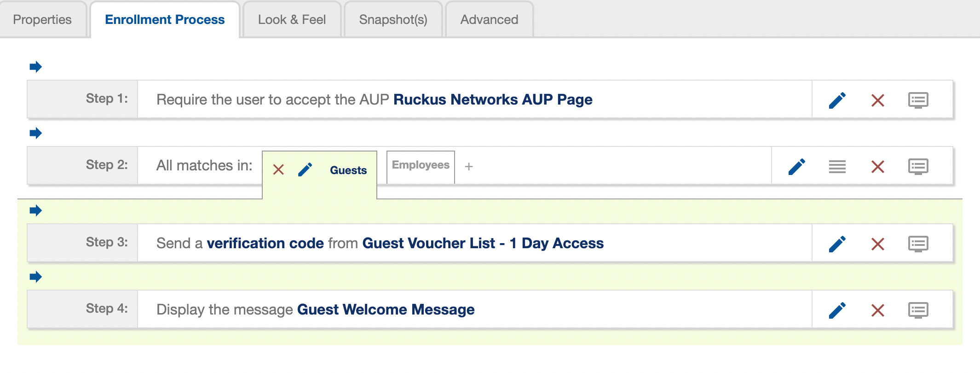Delete Step 4 welcome message step
Image resolution: width=980 pixels, height=373 pixels.
coord(878,310)
